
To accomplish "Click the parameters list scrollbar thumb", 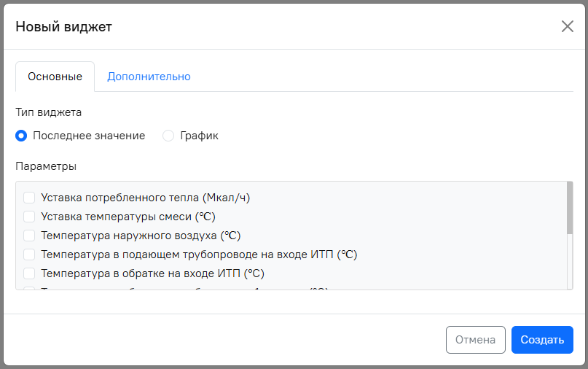I will tap(569, 208).
